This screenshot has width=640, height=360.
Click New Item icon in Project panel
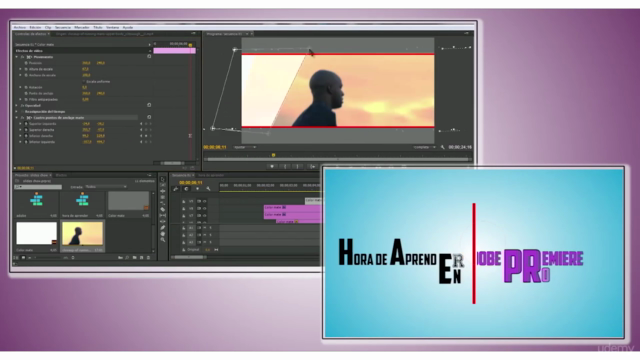click(x=142, y=258)
